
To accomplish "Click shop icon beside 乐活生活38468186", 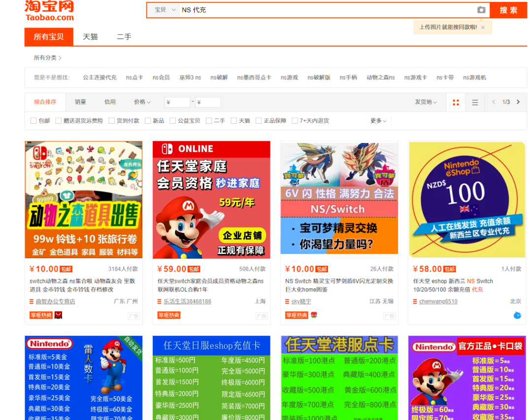I will 160,302.
